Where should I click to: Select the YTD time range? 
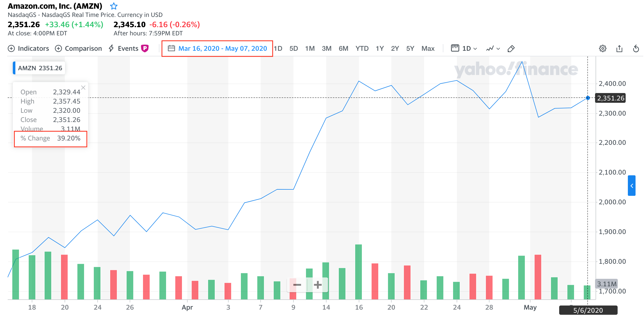(x=362, y=48)
